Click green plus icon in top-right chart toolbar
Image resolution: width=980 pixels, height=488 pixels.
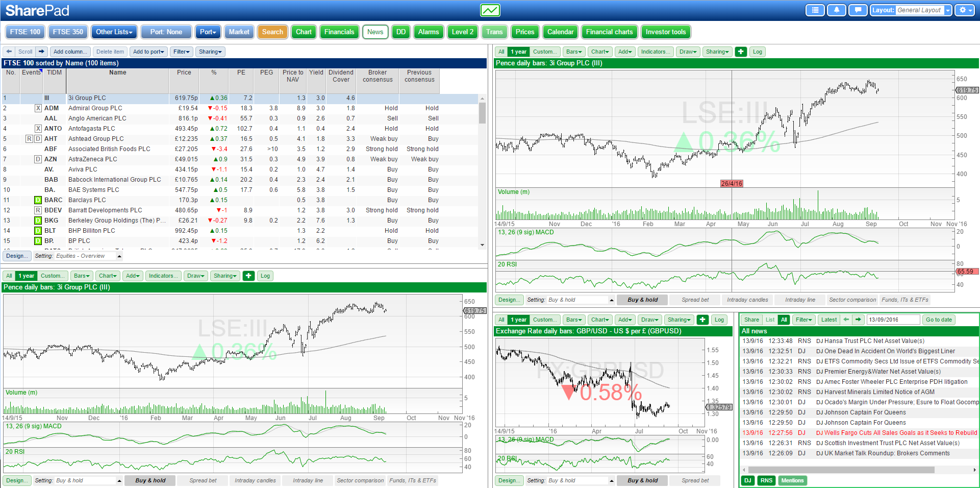coord(741,52)
